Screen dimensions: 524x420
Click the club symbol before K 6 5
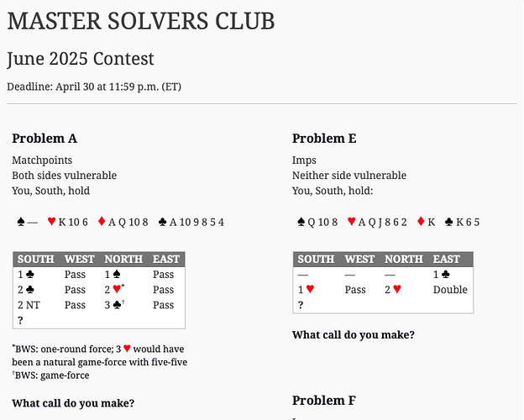click(448, 223)
